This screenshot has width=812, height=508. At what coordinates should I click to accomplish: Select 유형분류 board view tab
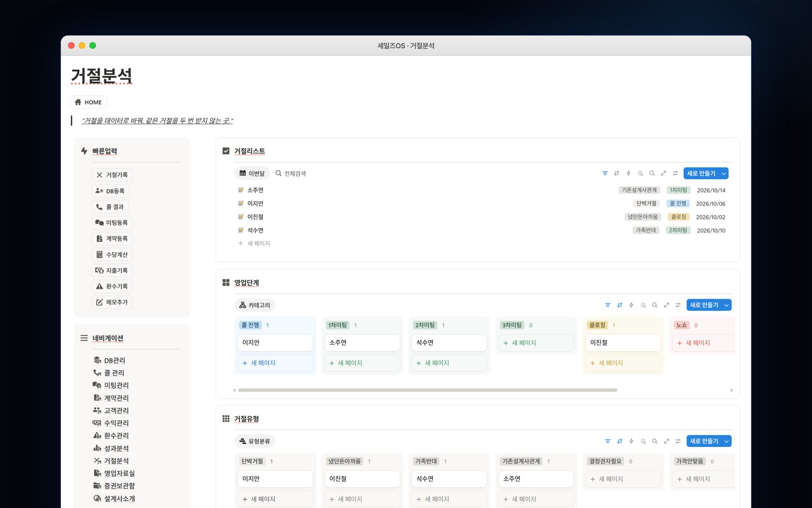[255, 441]
